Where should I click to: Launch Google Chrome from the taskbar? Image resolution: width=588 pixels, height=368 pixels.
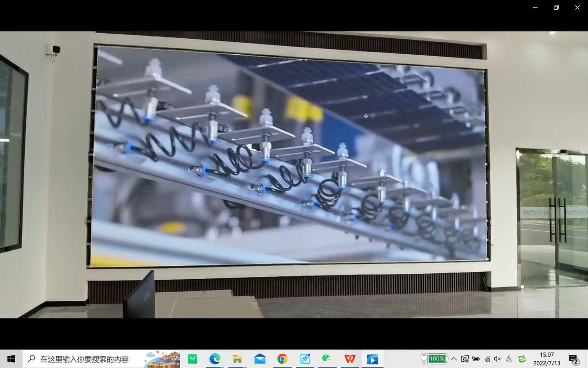pos(282,359)
